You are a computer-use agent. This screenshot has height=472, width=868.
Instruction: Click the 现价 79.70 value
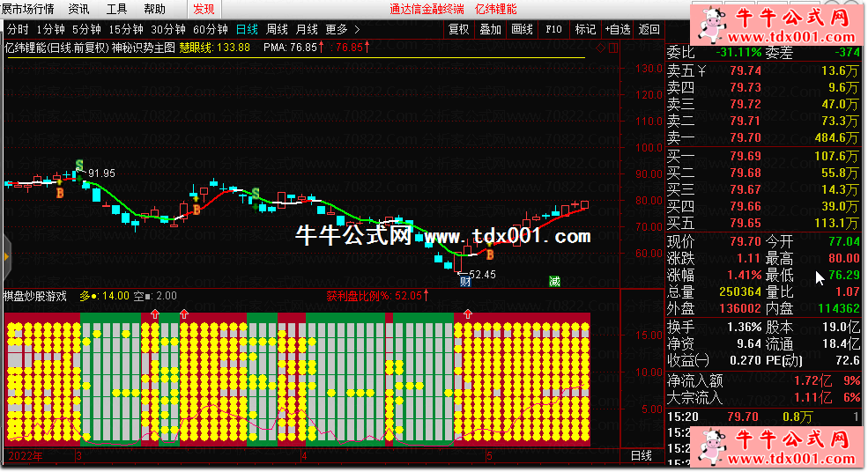tap(746, 242)
